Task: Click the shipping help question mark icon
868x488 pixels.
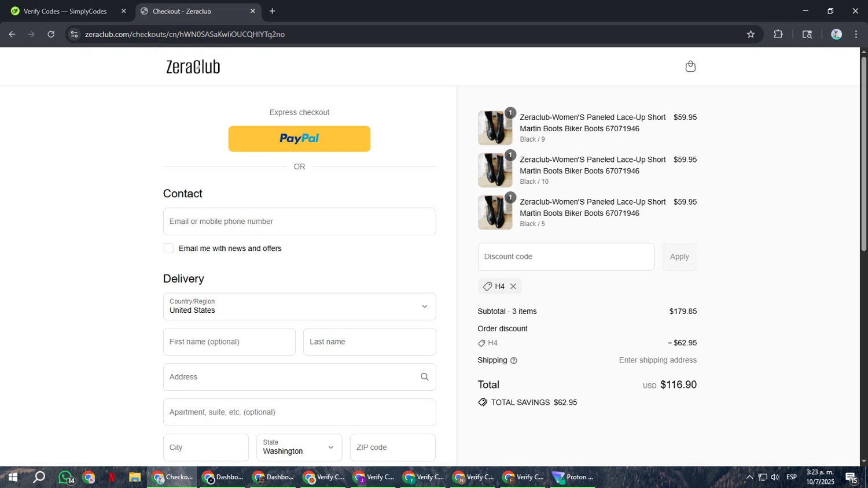Action: [x=514, y=360]
